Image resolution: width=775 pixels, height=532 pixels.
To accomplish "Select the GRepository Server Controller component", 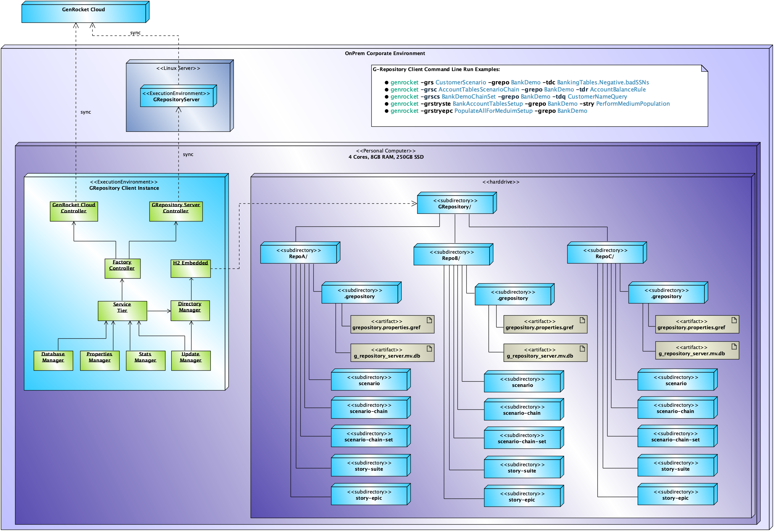I will pos(176,212).
